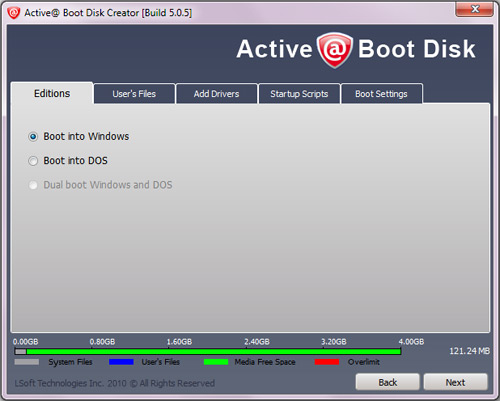This screenshot has width=500, height=401.
Task: Click the 3.20GB scale label
Action: coord(334,342)
